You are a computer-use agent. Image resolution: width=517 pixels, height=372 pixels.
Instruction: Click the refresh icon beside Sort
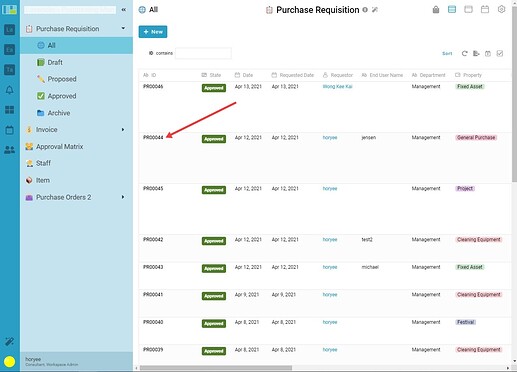(464, 53)
